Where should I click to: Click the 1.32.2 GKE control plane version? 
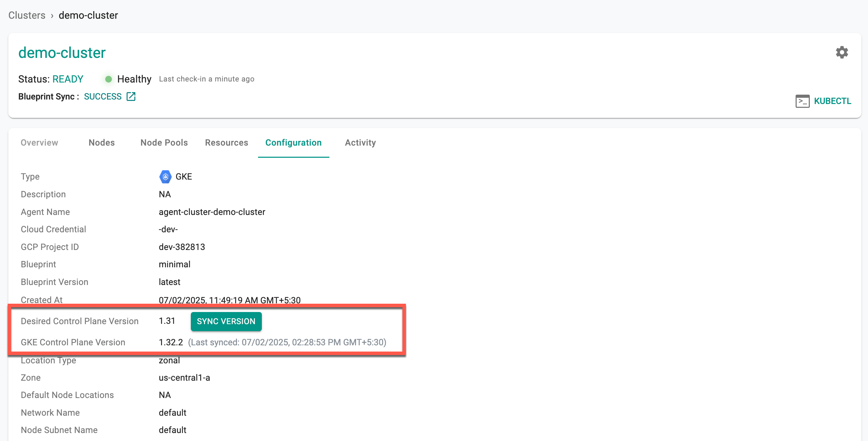[x=171, y=342]
